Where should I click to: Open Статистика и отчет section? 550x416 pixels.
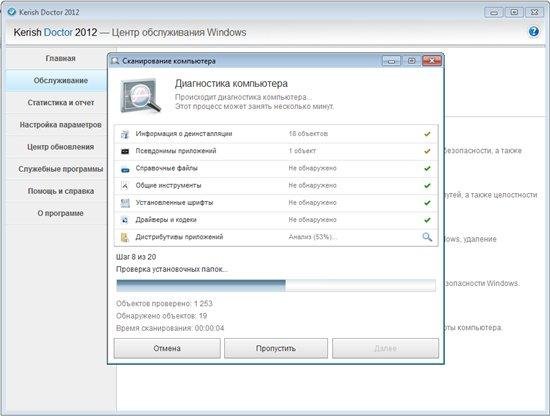click(x=60, y=102)
